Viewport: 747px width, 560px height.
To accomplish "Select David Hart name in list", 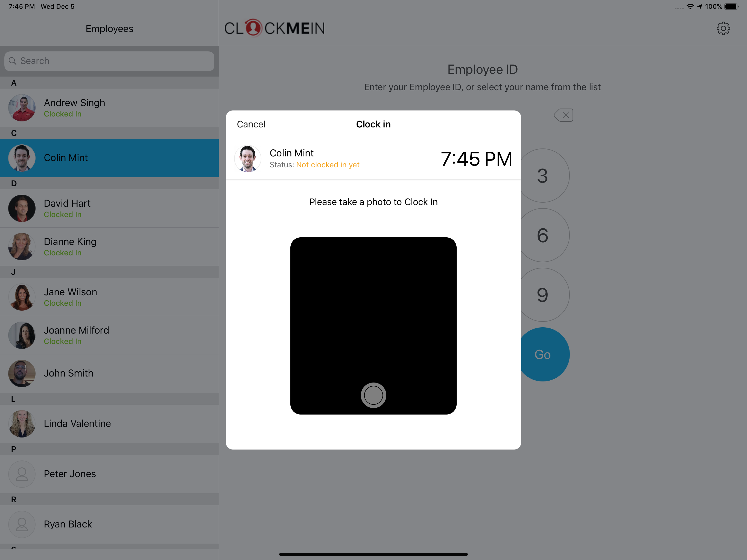I will [x=67, y=203].
